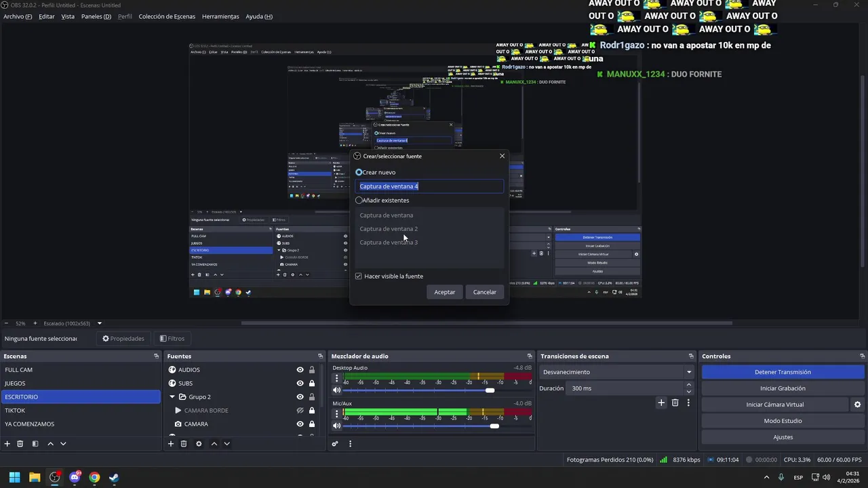The width and height of the screenshot is (868, 488).
Task: Open transition properties three-dots menu
Action: (x=688, y=403)
